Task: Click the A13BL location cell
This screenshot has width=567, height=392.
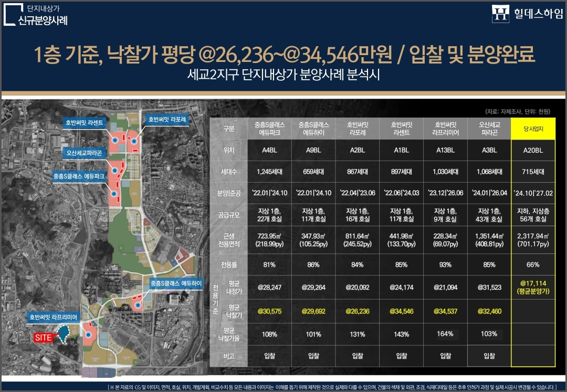Action: pyautogui.click(x=446, y=150)
